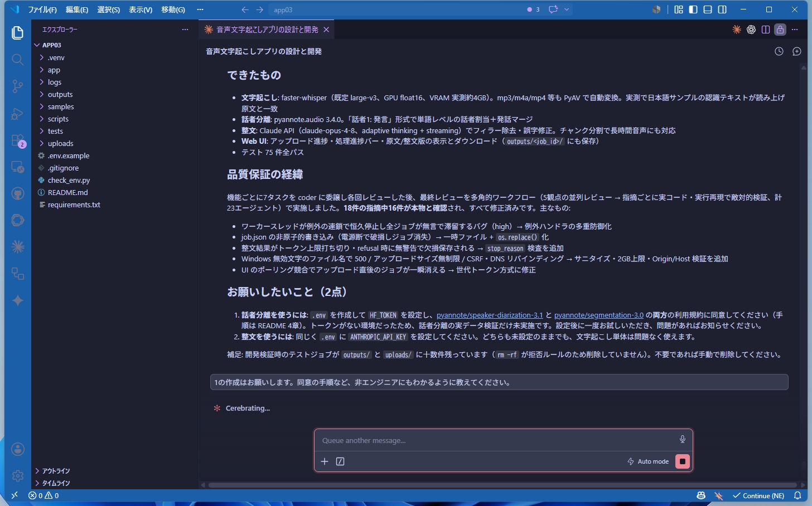Screen dimensions: 812x506
Task: Toggle the editor lock group icon
Action: 780,30
